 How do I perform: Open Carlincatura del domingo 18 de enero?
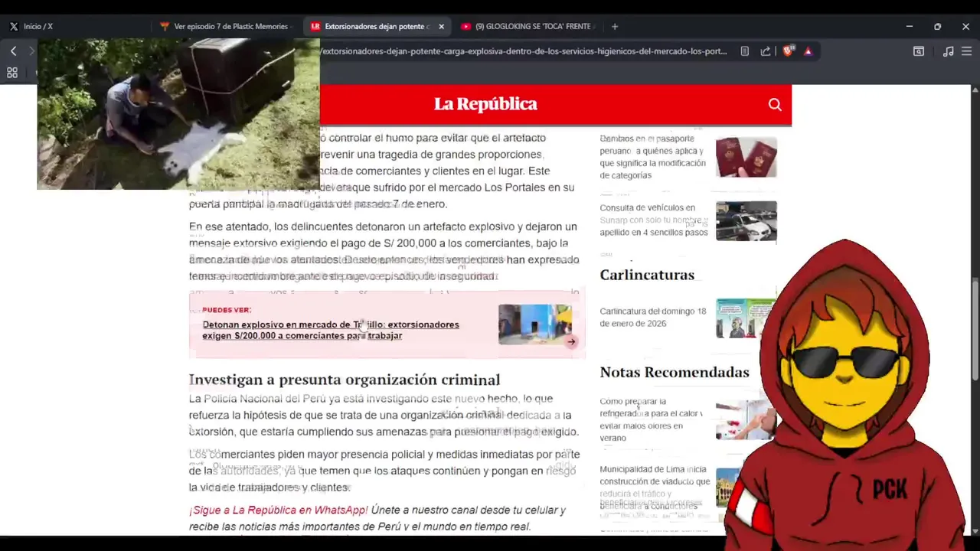pyautogui.click(x=653, y=318)
